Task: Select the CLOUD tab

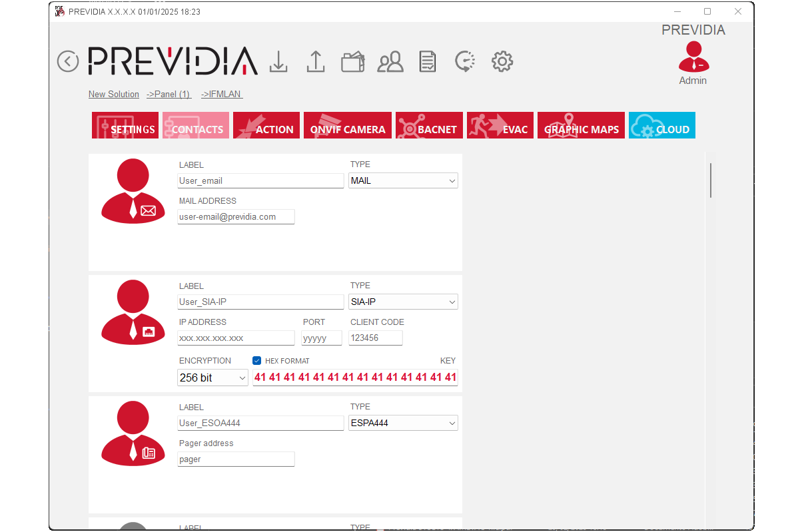Action: (661, 126)
